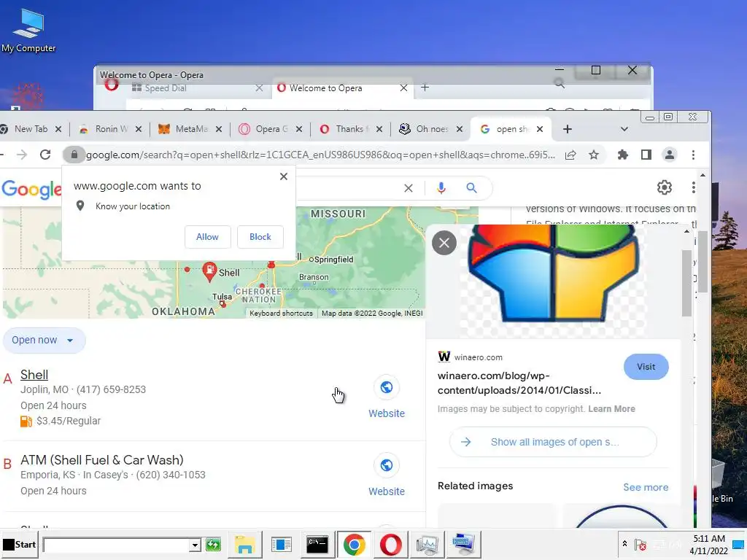Click the Opera logo menu in Opera window
Viewport: 747px width, 560px height.
tap(112, 85)
